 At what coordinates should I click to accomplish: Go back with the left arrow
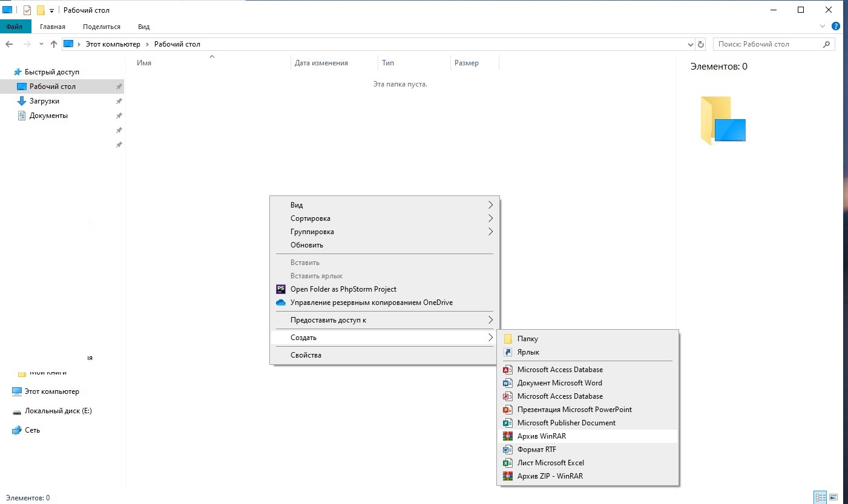(x=9, y=44)
